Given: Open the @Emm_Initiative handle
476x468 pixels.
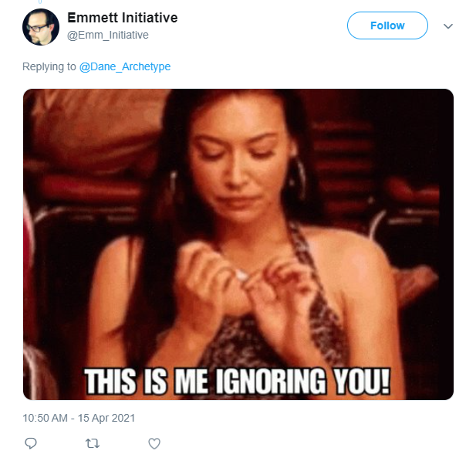Looking at the screenshot, I should pyautogui.click(x=108, y=35).
